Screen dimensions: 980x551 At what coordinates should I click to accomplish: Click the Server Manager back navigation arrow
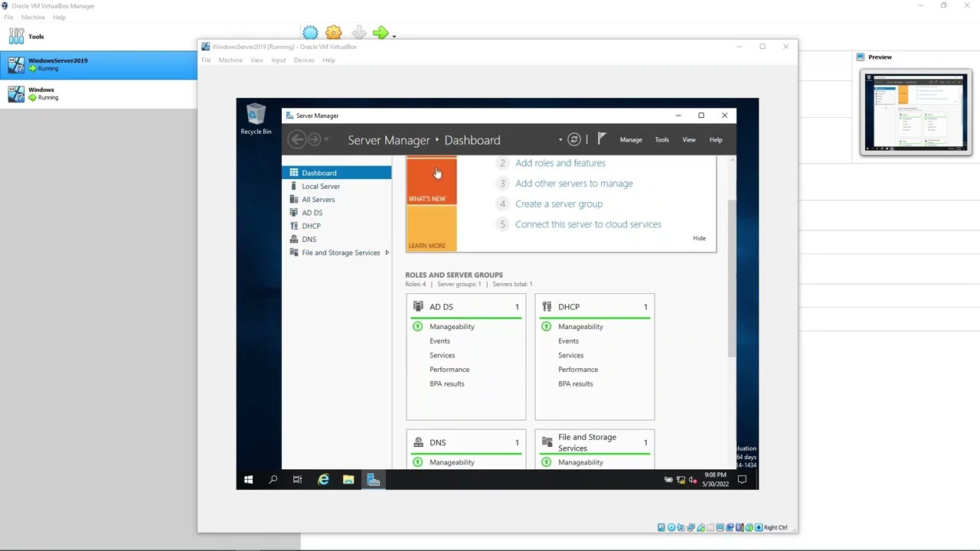click(297, 139)
